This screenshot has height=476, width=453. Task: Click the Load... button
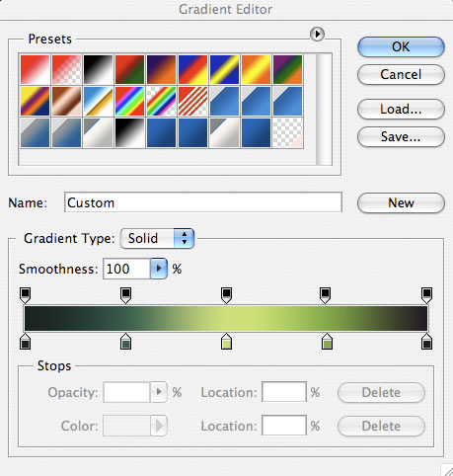click(401, 109)
